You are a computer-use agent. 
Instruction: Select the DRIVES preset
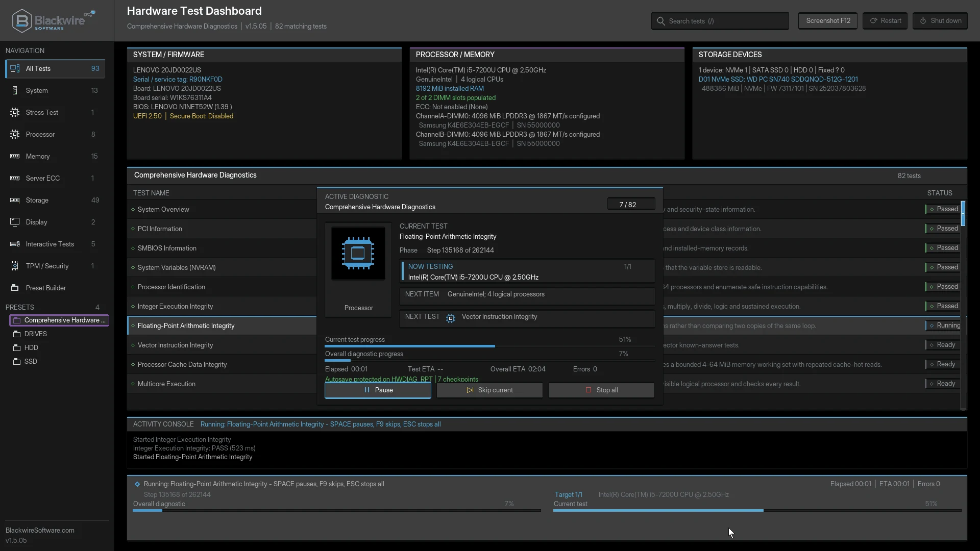pyautogui.click(x=59, y=334)
